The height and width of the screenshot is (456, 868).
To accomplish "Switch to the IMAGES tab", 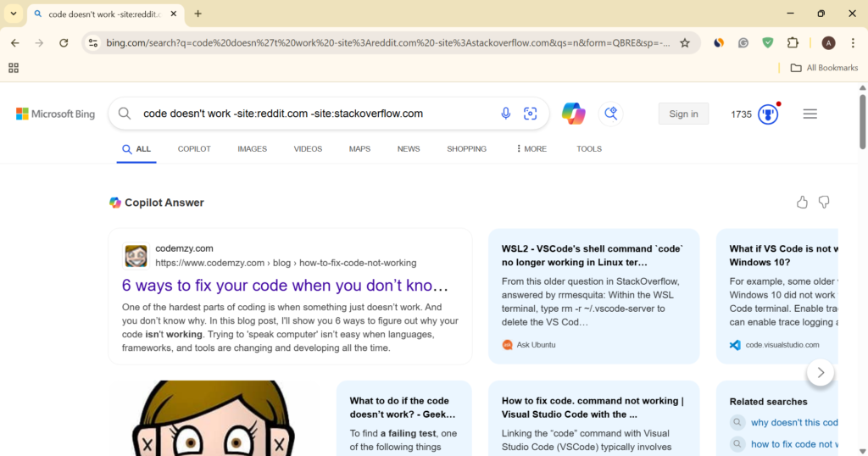I will pyautogui.click(x=252, y=149).
